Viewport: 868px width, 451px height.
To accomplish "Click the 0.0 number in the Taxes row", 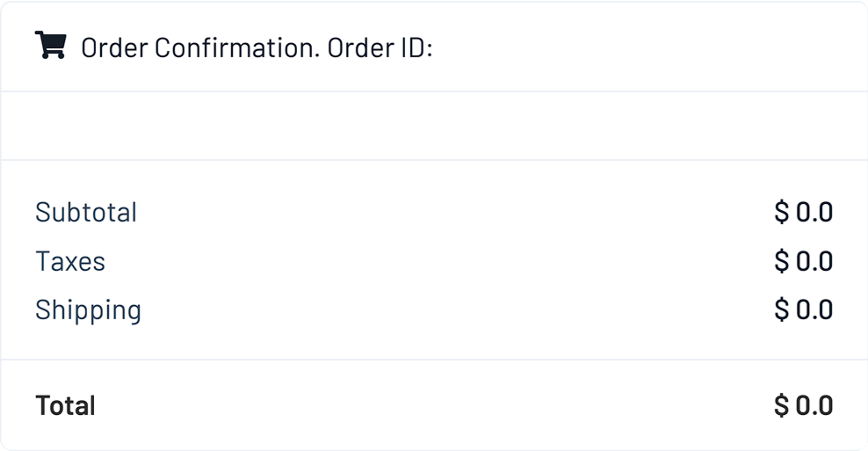I will pyautogui.click(x=814, y=261).
